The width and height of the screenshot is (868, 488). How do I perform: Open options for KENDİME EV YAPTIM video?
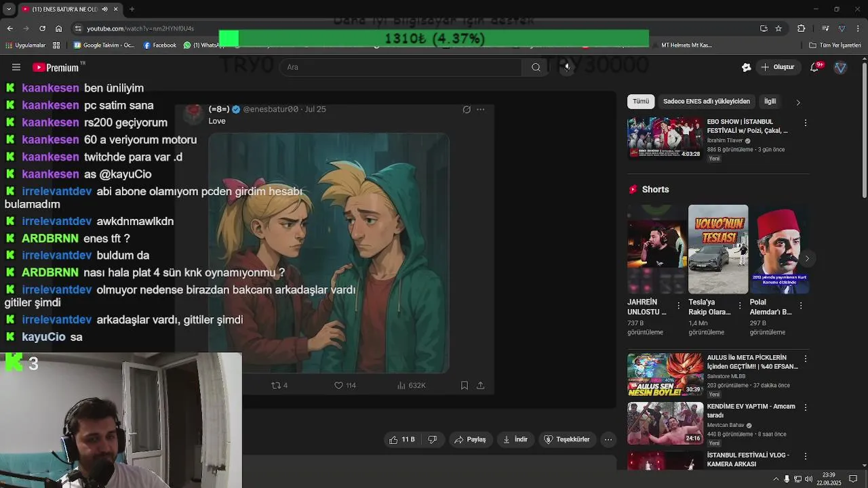pyautogui.click(x=805, y=407)
